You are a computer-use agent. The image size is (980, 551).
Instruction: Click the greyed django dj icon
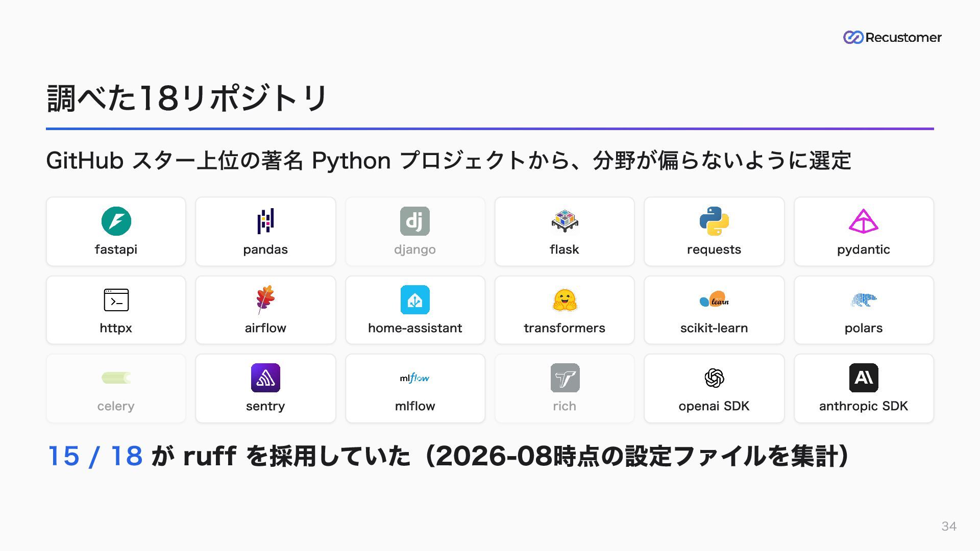[414, 221]
